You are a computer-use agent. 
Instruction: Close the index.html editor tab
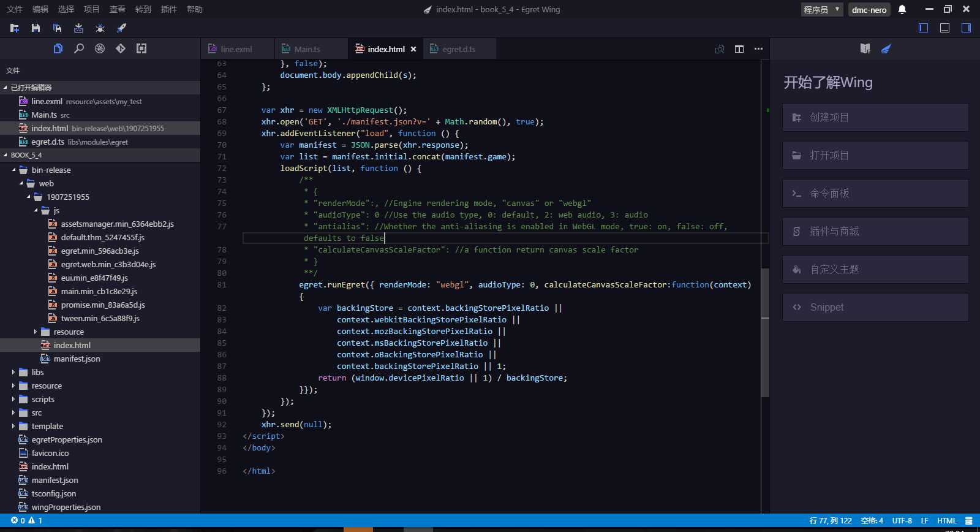(x=413, y=49)
